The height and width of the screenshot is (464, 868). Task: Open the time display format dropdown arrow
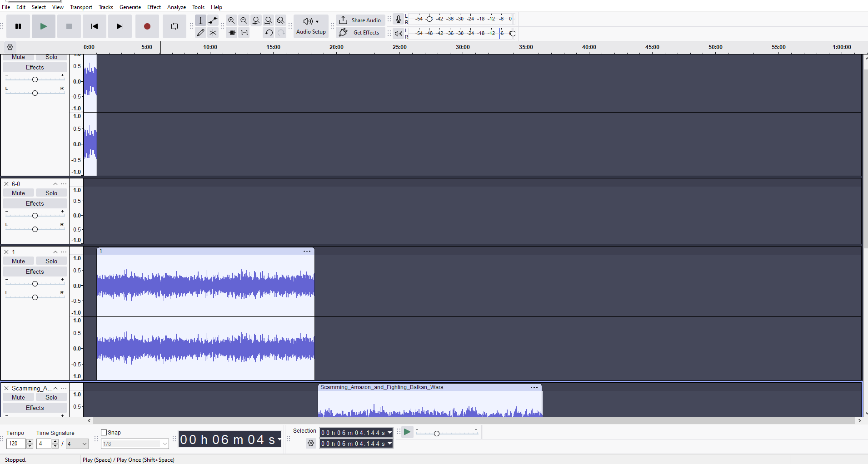click(x=279, y=439)
